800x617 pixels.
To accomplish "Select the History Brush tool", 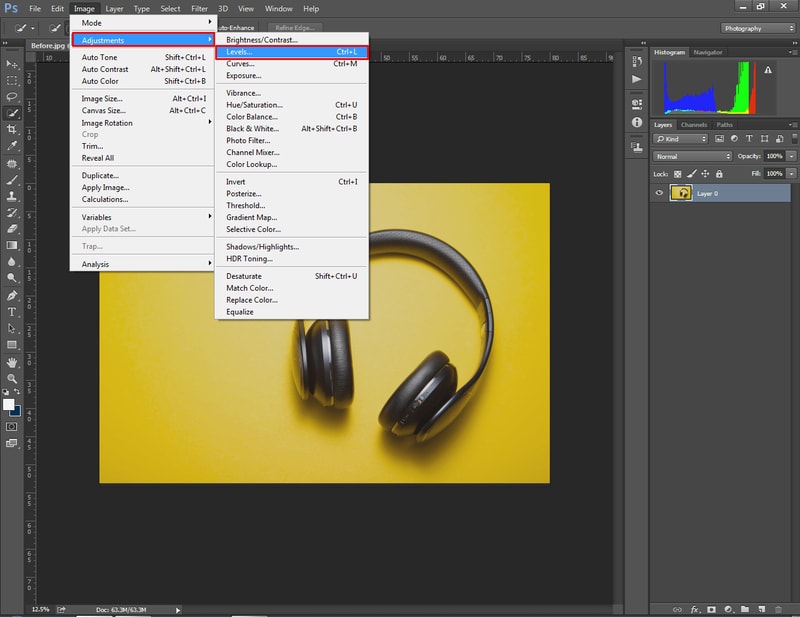I will (11, 212).
